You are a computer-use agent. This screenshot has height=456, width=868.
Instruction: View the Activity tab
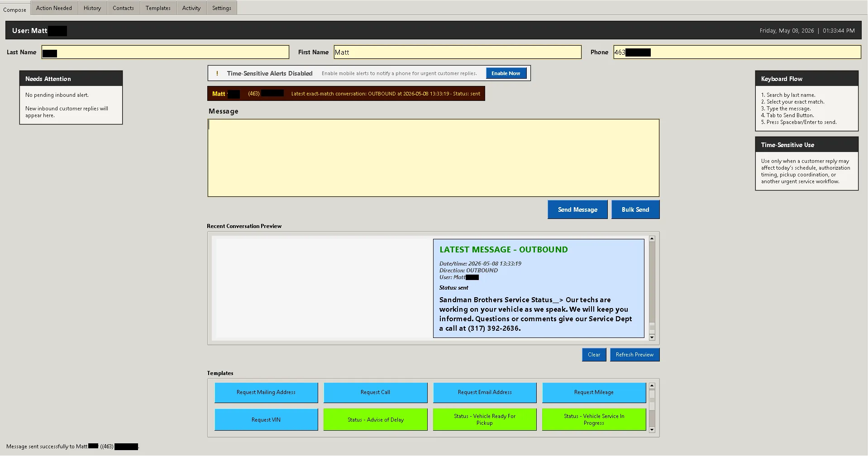coord(191,8)
